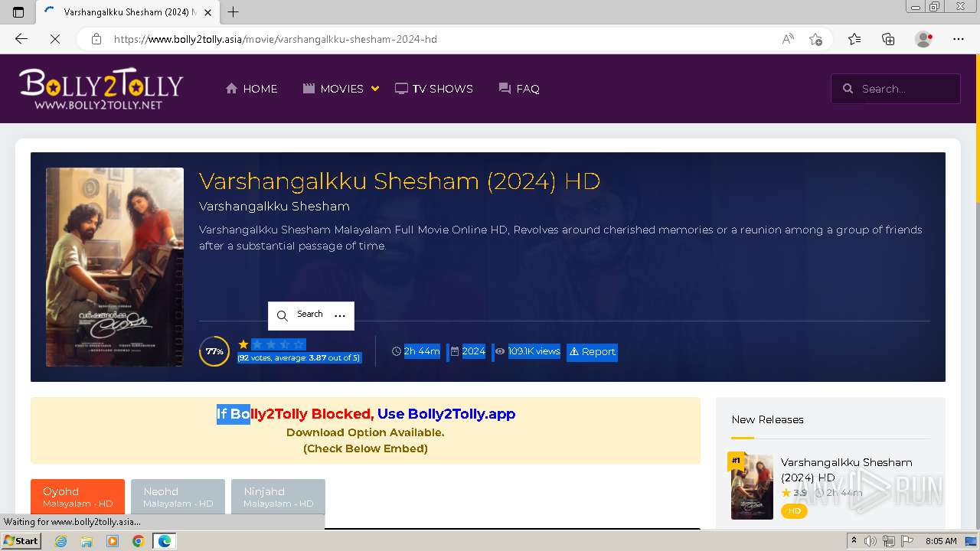Open the volume control in the tray
The width and height of the screenshot is (980, 551).
point(871,541)
